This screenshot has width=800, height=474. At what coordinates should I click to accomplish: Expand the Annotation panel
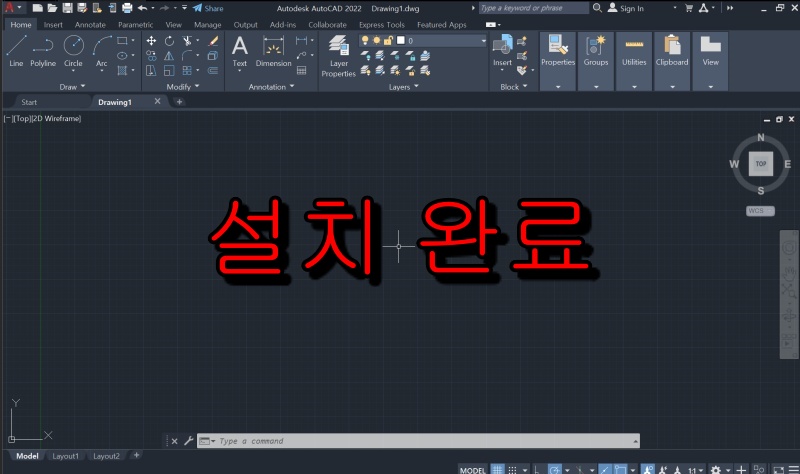click(271, 87)
